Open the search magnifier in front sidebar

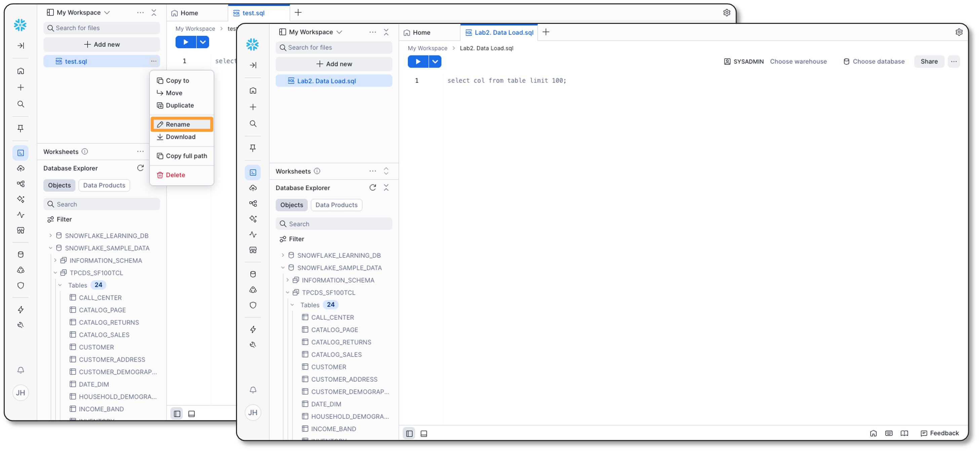(x=252, y=124)
